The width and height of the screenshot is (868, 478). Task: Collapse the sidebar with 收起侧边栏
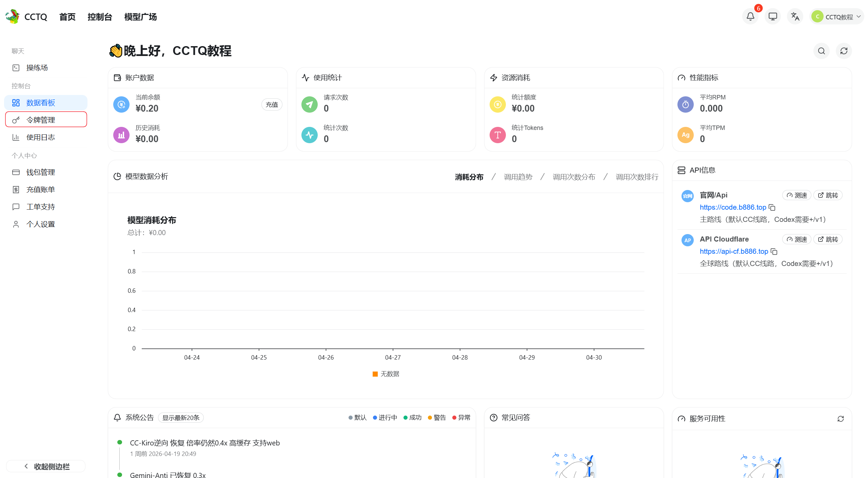point(46,466)
